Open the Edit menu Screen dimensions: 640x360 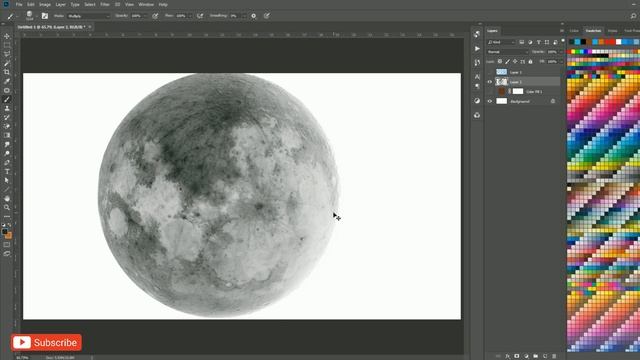tap(31, 4)
